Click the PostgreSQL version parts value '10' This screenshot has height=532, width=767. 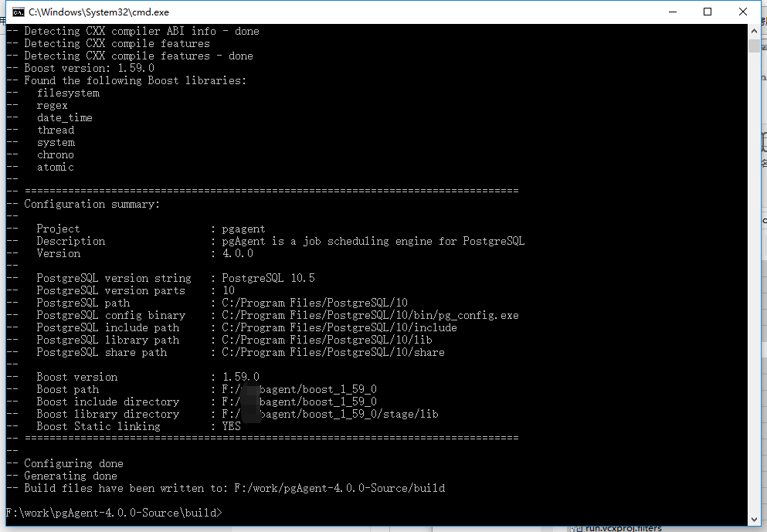tap(229, 290)
